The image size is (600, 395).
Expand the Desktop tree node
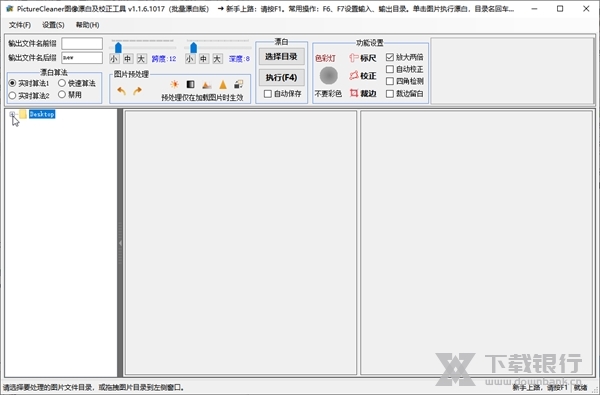tap(12, 114)
